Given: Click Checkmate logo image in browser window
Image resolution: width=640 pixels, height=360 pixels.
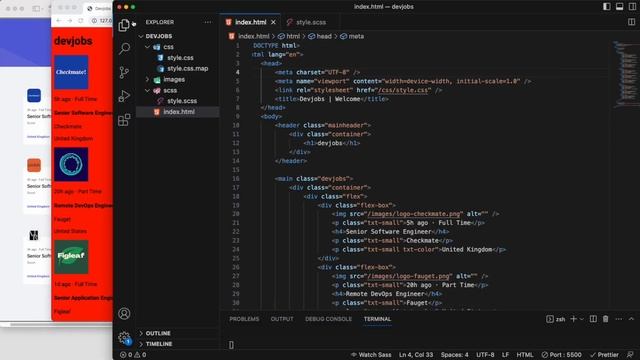Looking at the screenshot, I should (x=71, y=72).
